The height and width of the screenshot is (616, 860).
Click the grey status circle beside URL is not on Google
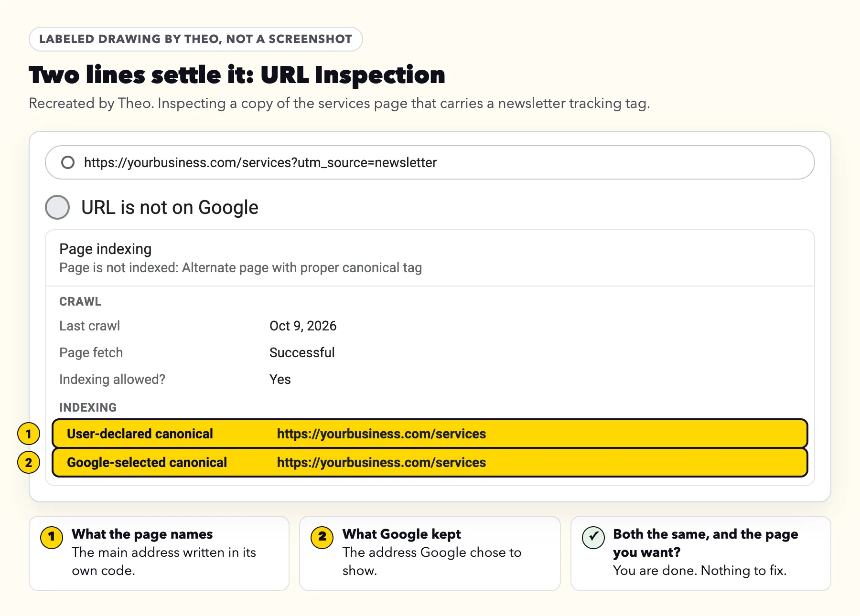tap(57, 207)
